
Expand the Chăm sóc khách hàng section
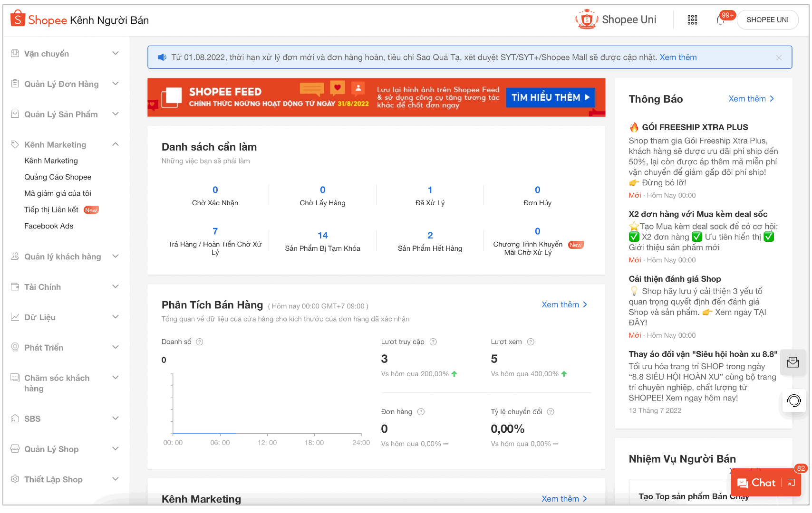[x=116, y=378]
